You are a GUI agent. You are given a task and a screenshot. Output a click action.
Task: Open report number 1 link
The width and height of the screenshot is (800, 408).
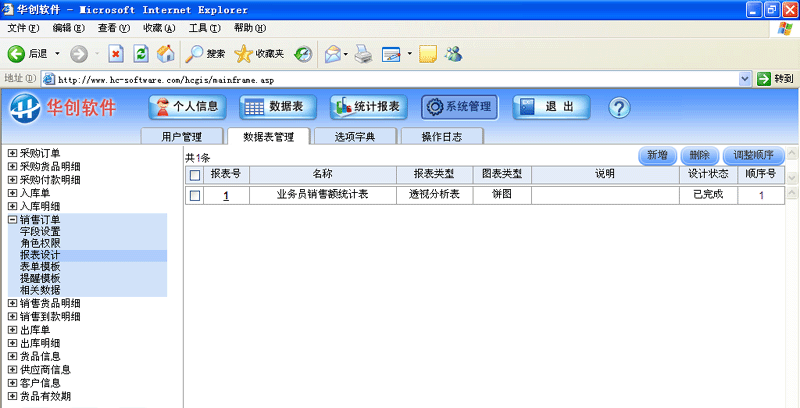[x=226, y=195]
